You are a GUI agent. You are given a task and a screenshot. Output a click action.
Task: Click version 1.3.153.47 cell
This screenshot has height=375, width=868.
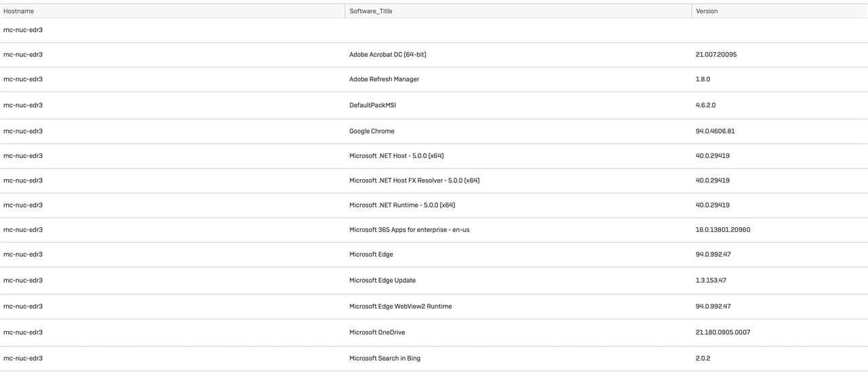coord(711,281)
